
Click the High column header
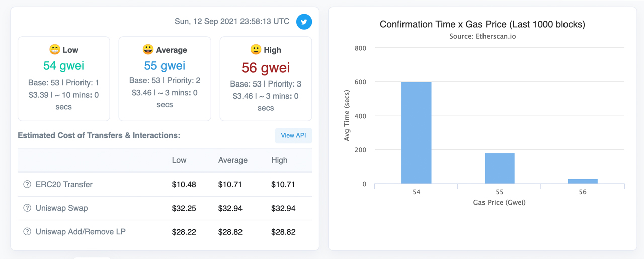279,160
